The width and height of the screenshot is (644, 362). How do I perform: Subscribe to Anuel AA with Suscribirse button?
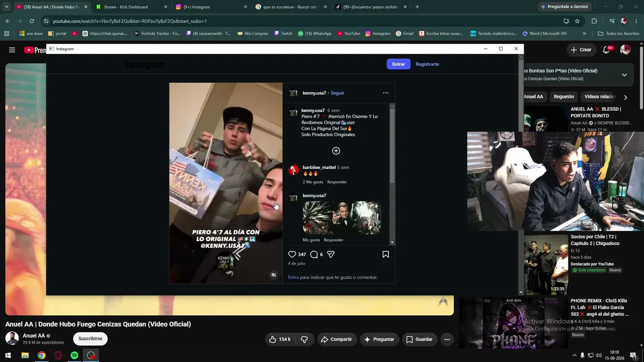tap(90, 339)
